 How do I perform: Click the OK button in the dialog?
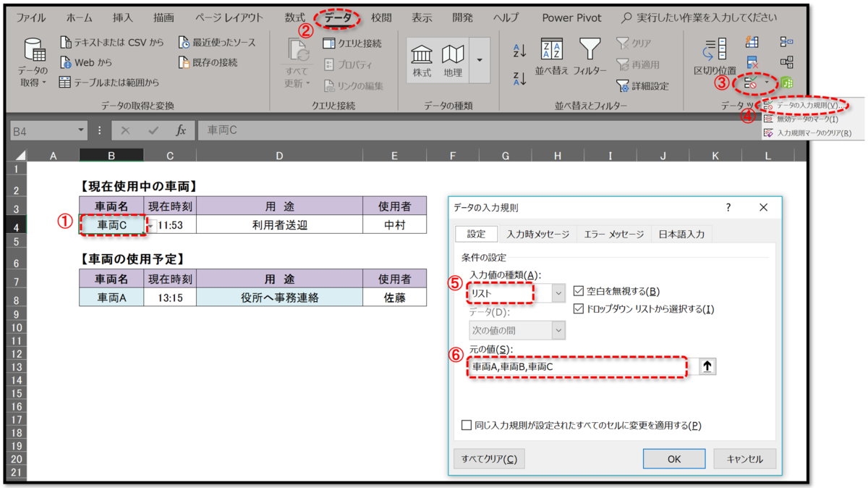tap(673, 458)
